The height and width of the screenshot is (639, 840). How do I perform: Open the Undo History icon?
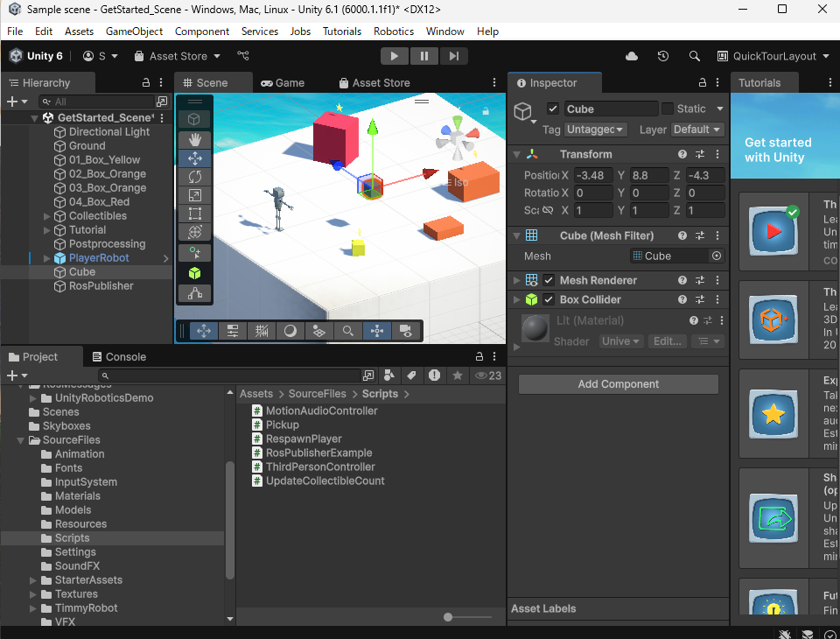tap(663, 56)
